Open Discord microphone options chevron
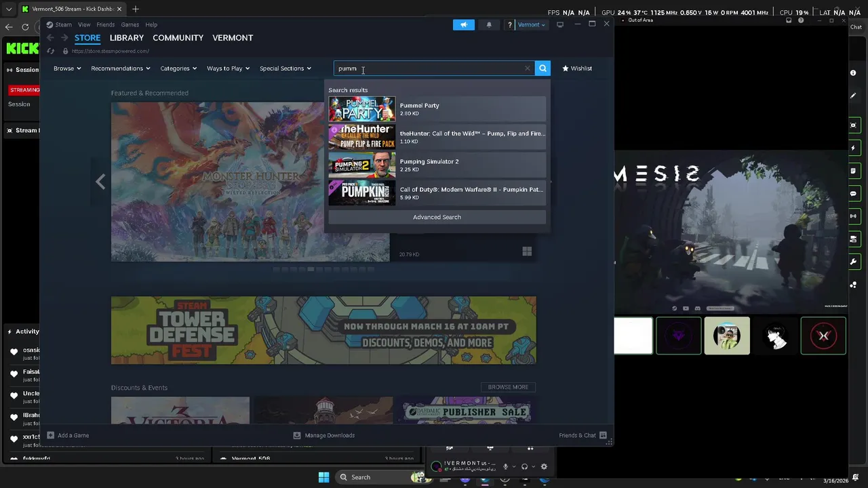868x488 pixels. pyautogui.click(x=513, y=466)
